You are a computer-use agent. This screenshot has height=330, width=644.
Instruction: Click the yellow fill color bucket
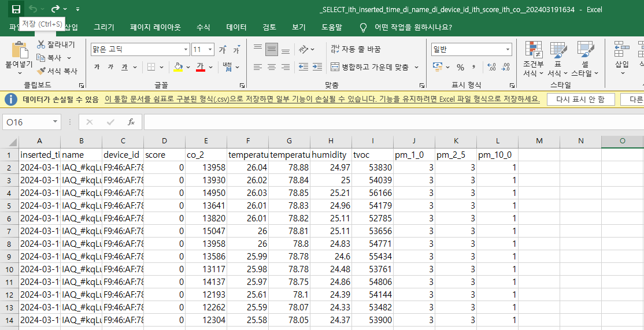pos(178,68)
